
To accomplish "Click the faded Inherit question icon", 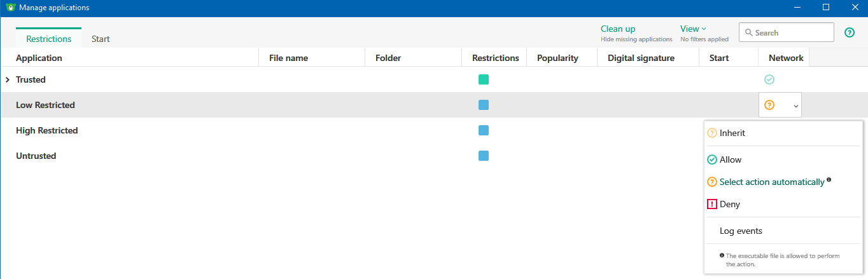I will coord(712,133).
